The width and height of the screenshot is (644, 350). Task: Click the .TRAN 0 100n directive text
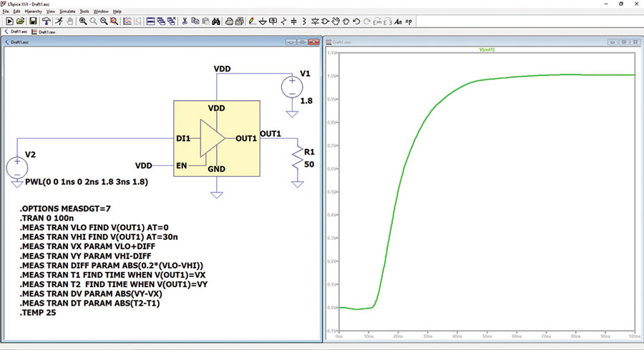pyautogui.click(x=47, y=218)
